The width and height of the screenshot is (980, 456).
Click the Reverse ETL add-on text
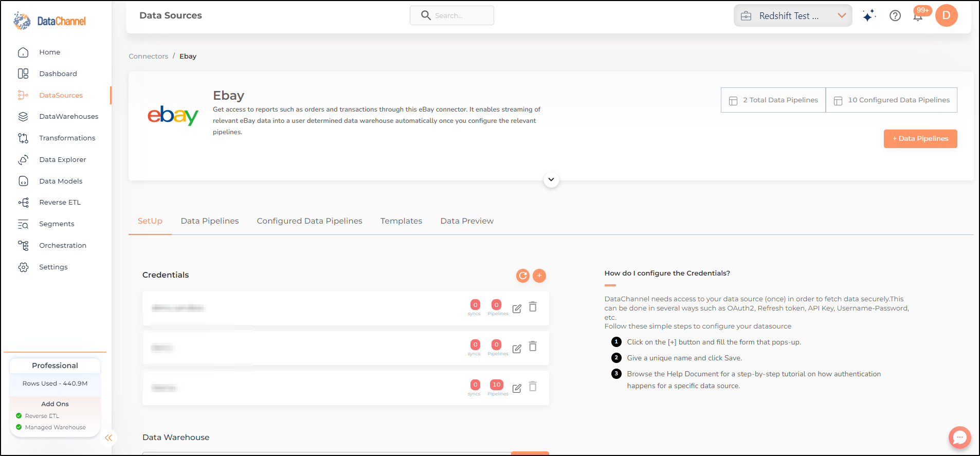[x=42, y=416]
